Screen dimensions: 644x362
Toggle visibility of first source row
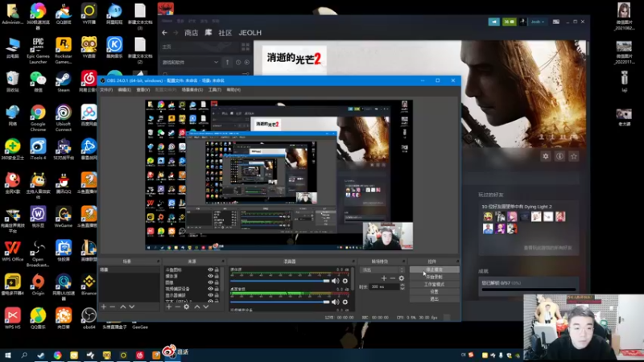(210, 270)
